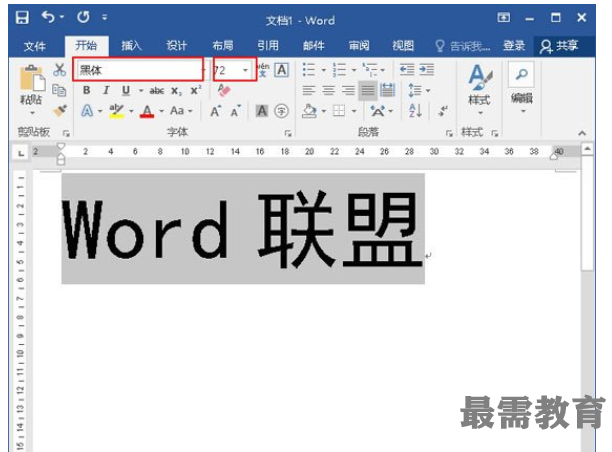
Task: Expand highlight color options arrow
Action: pos(131,112)
